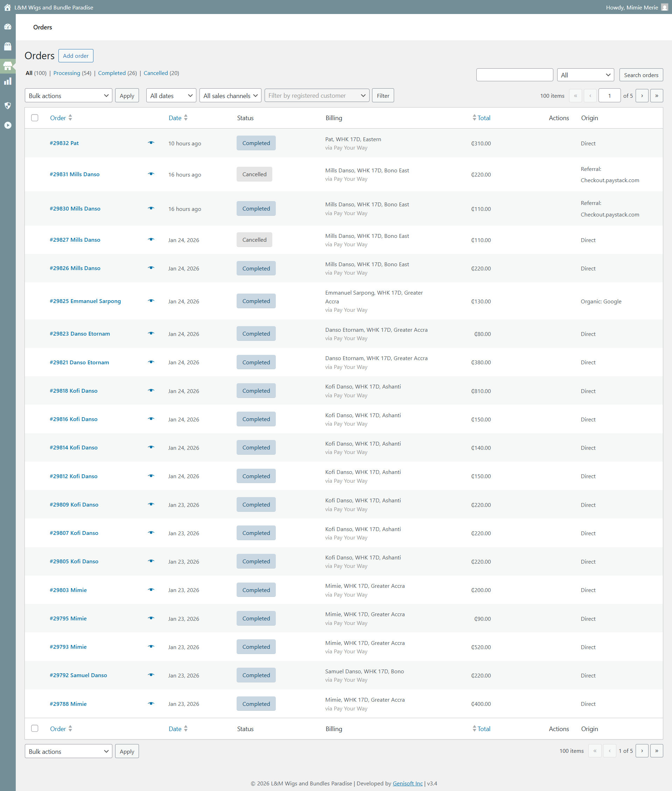Tick the select-all checkbox in table footer
The height and width of the screenshot is (791, 672).
[x=35, y=729]
